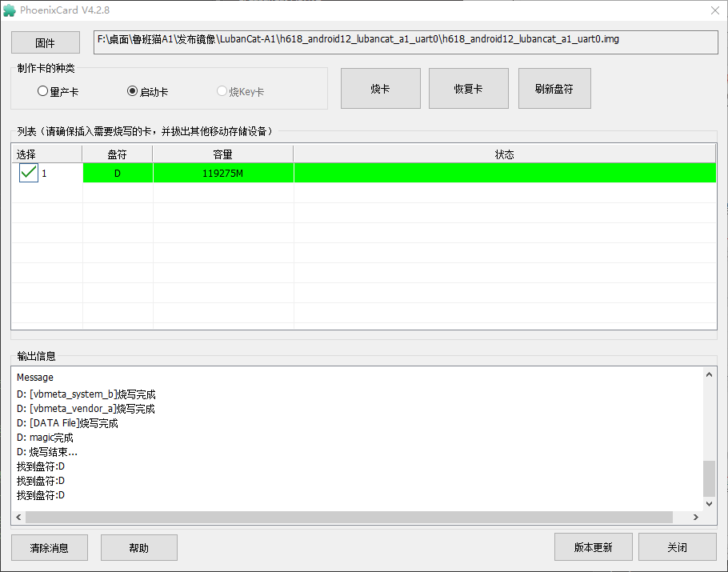Click the 状态 column header
This screenshot has width=728, height=572.
click(x=504, y=154)
